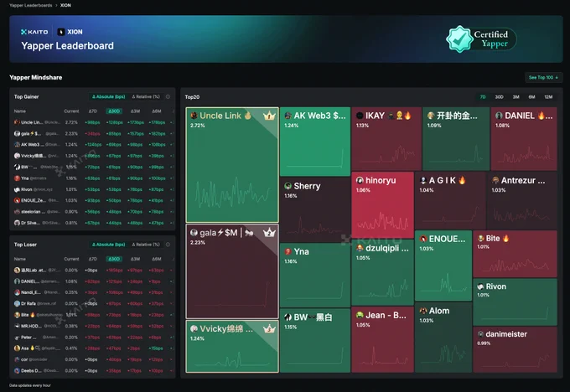The height and width of the screenshot is (392, 570).
Task: Open the Jean - B... tile in treemap
Action: point(383,339)
